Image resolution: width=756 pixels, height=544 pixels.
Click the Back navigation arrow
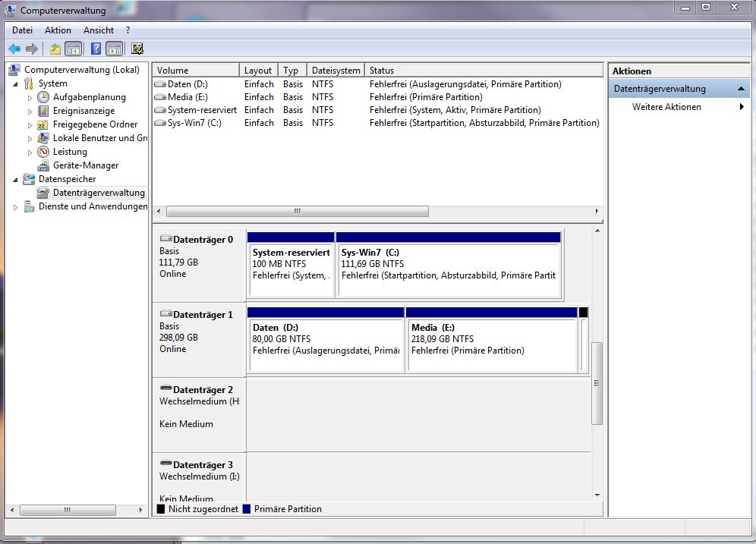[x=14, y=49]
